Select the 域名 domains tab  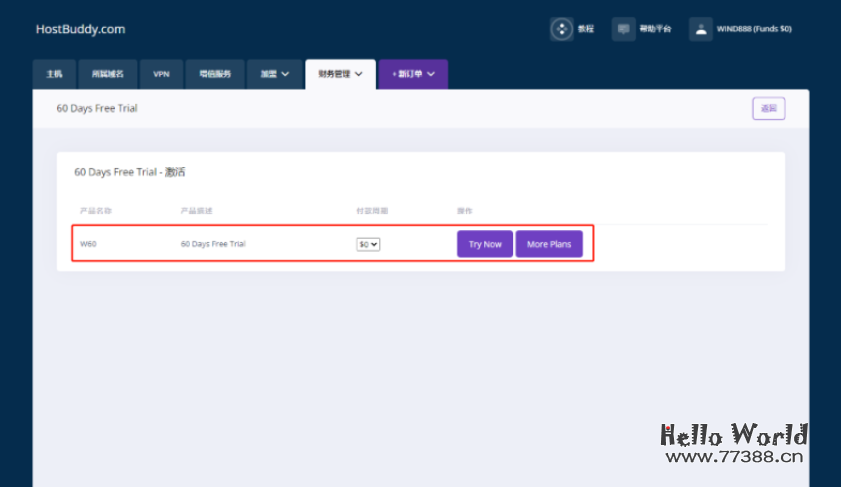tap(108, 74)
